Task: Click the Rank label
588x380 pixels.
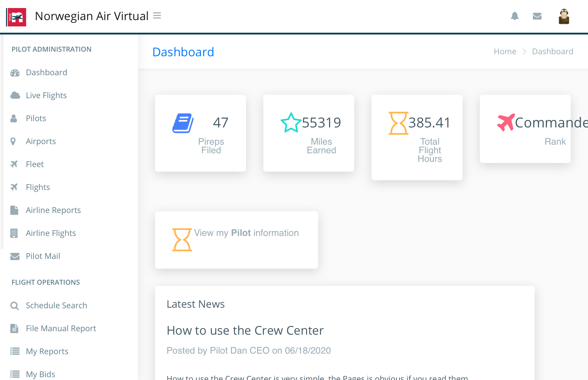Action: [x=555, y=141]
